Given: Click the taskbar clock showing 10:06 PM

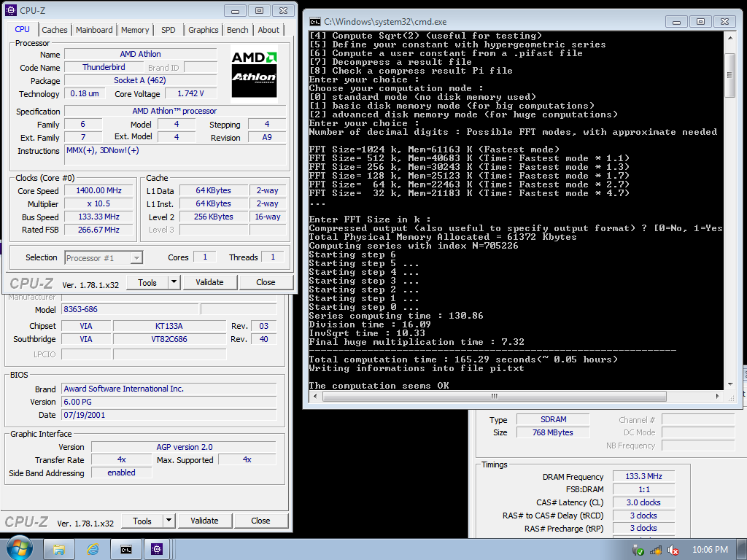Looking at the screenshot, I should (x=710, y=550).
